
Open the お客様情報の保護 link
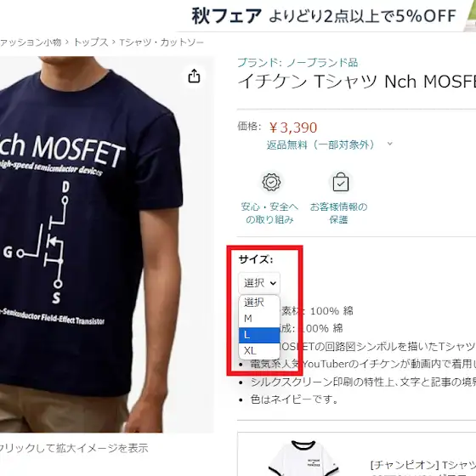point(338,212)
